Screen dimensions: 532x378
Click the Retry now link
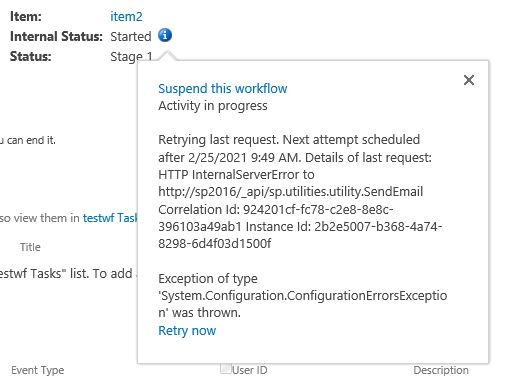[187, 330]
